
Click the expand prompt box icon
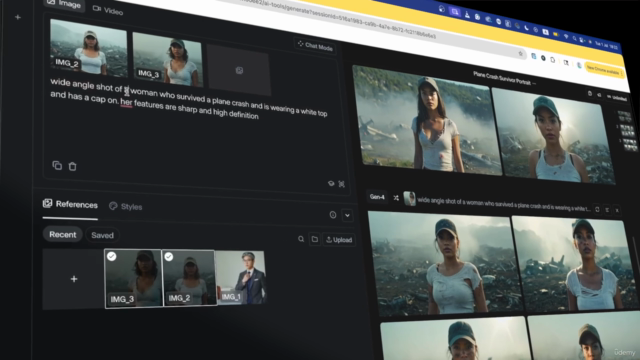342,184
